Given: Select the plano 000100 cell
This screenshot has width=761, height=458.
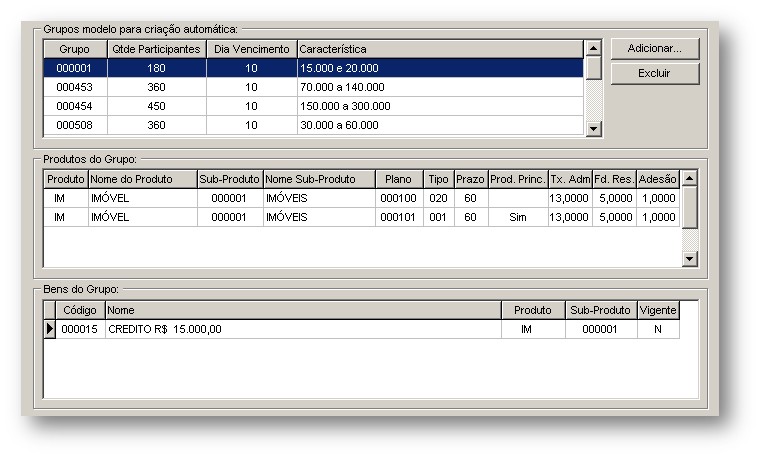Looking at the screenshot, I should tap(399, 198).
